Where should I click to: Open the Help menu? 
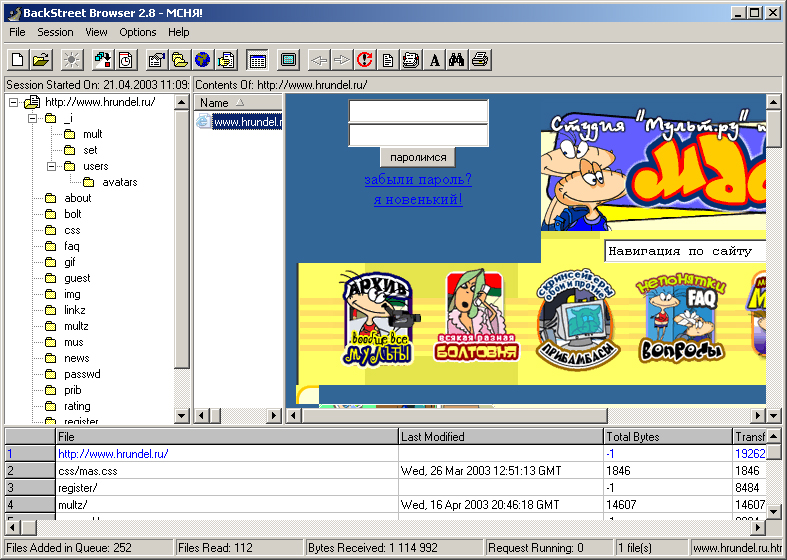pos(178,32)
